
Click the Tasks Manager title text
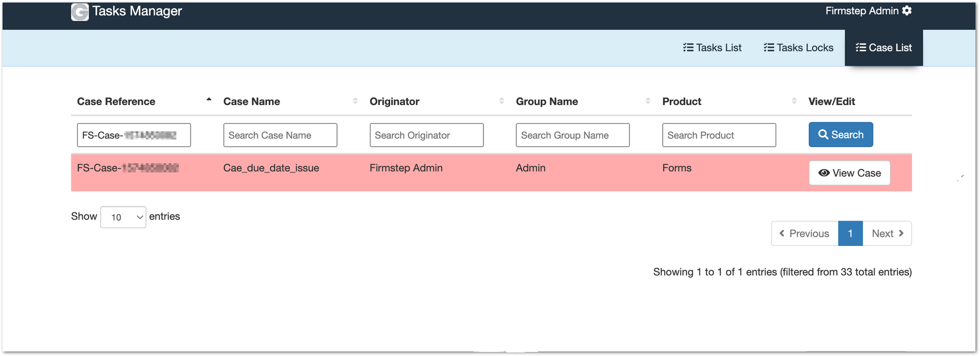coord(137,11)
